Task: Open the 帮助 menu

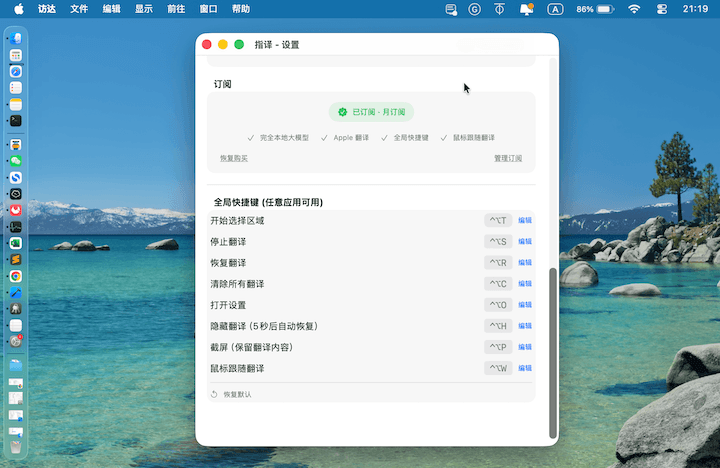Action: [x=241, y=9]
